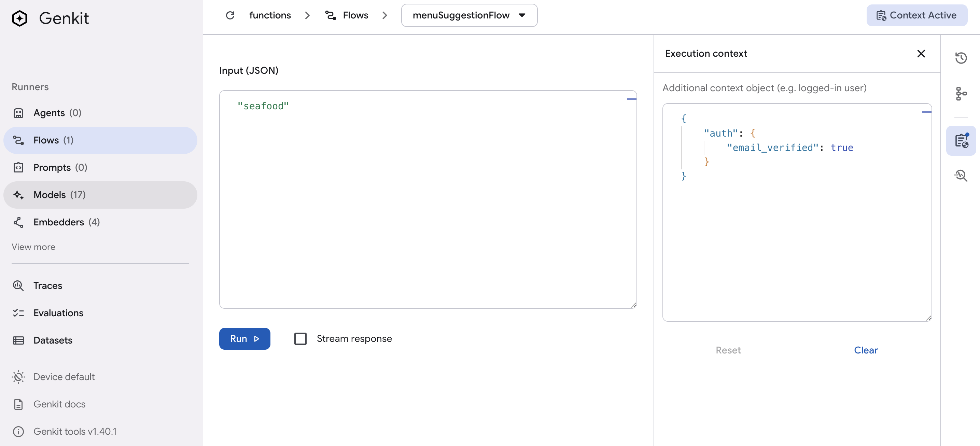
Task: Click the Prompts icon in sidebar
Action: pos(18,167)
